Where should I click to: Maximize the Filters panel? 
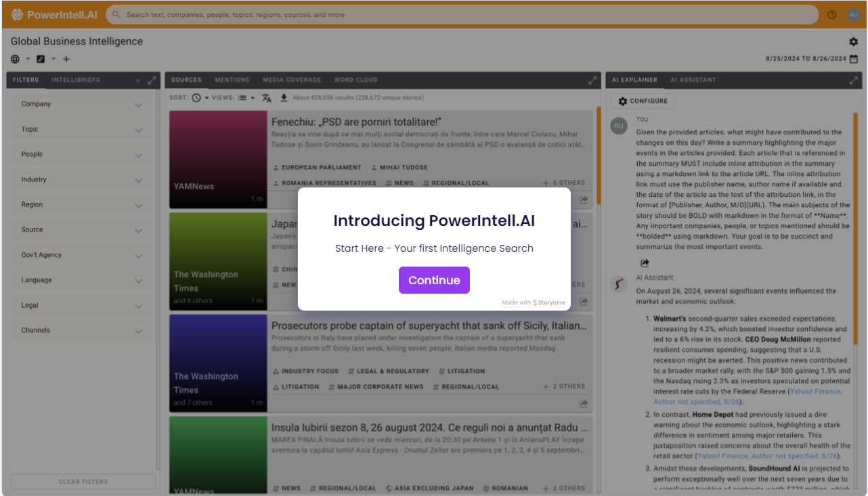click(x=152, y=81)
